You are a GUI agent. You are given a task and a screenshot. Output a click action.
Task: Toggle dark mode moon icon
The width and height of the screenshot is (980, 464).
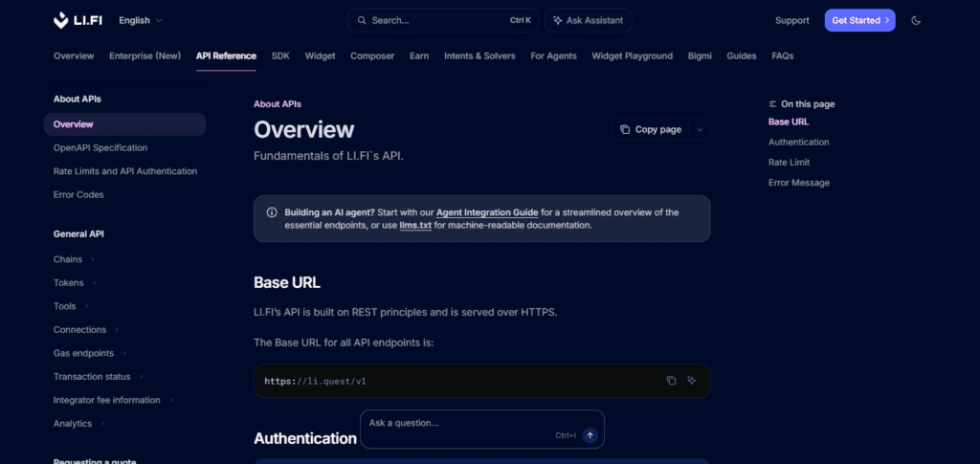[916, 20]
